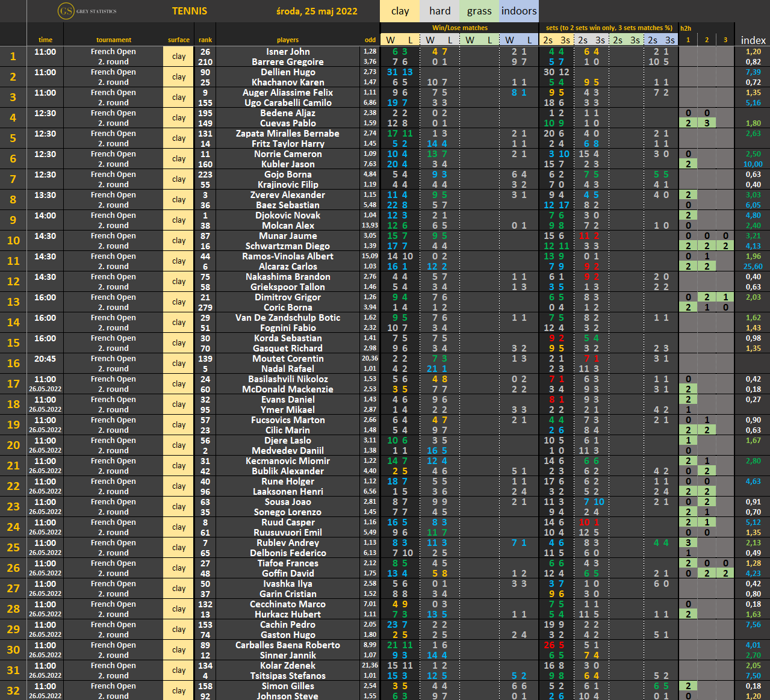Click the index column header
Screen dimensions: 770x700
(x=753, y=40)
